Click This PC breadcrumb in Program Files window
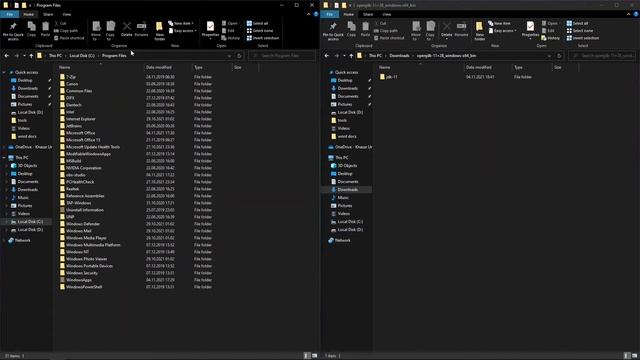640x360 pixels. pyautogui.click(x=56, y=56)
